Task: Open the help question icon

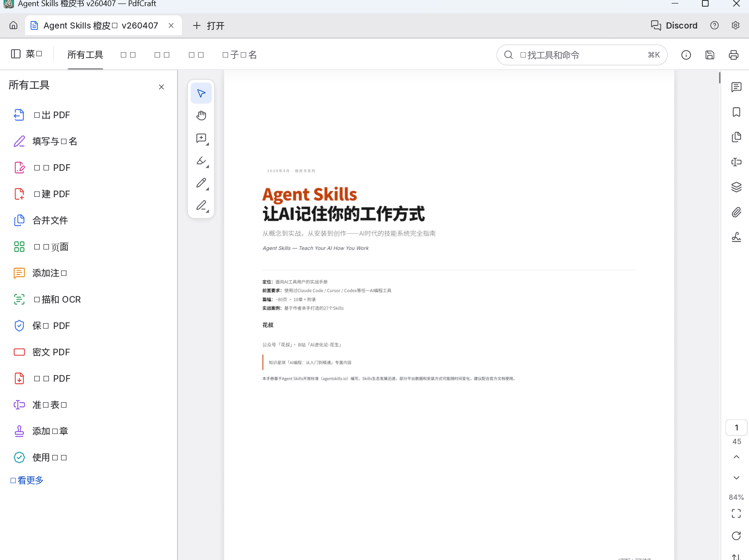Action: click(x=714, y=25)
